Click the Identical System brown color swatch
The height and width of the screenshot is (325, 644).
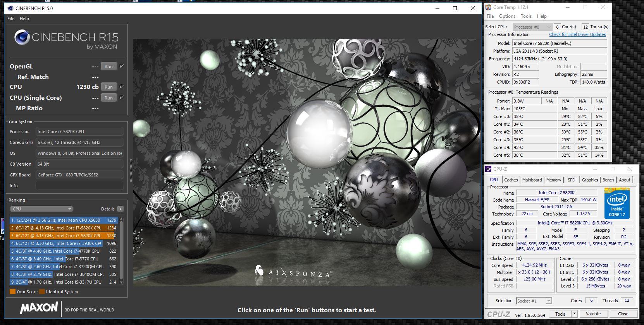coord(42,292)
